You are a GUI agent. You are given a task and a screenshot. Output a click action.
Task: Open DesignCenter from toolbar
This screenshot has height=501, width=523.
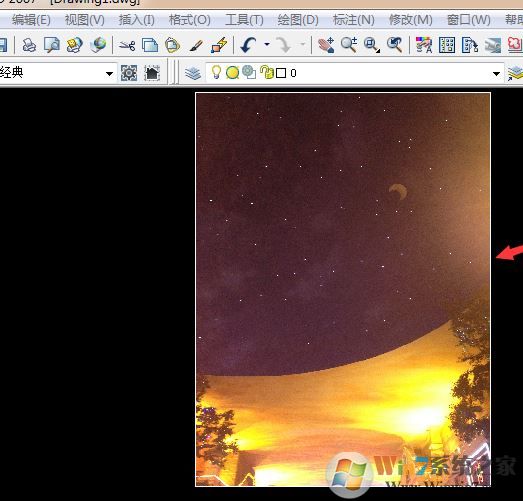pos(447,45)
